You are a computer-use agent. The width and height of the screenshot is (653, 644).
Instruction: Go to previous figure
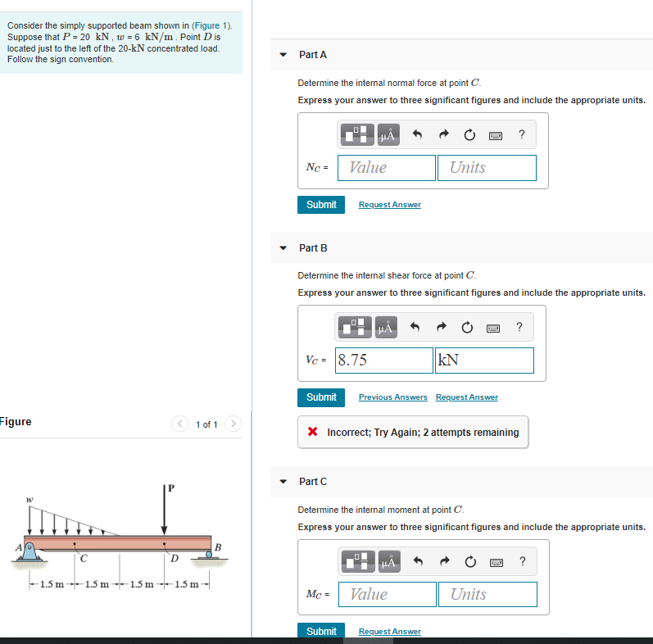coord(180,424)
